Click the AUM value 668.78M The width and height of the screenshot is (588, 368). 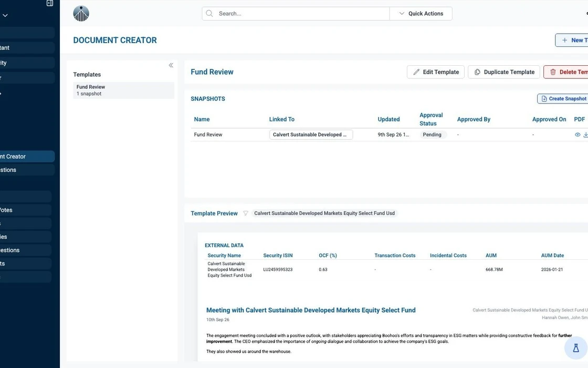pos(494,270)
